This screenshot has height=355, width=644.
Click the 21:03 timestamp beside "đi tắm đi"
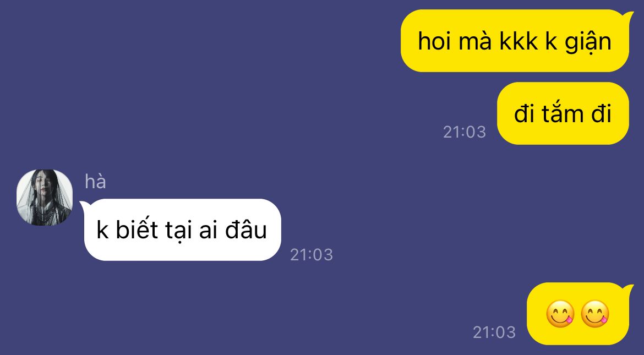[465, 132]
